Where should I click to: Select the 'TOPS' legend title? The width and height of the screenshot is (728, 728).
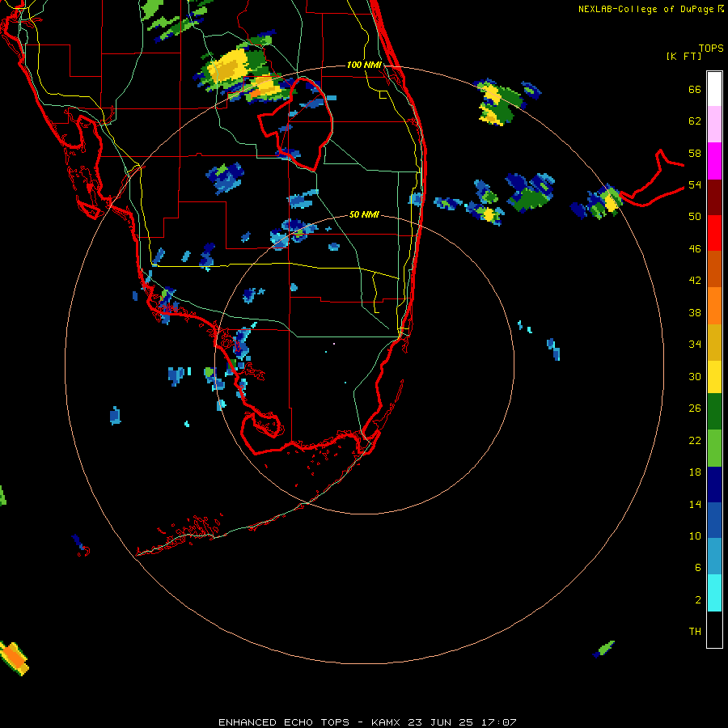click(711, 48)
